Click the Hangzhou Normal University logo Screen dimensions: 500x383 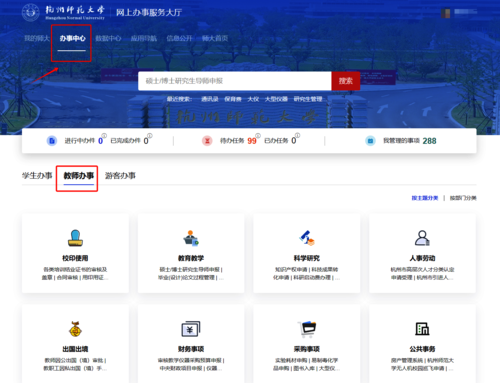(x=63, y=12)
